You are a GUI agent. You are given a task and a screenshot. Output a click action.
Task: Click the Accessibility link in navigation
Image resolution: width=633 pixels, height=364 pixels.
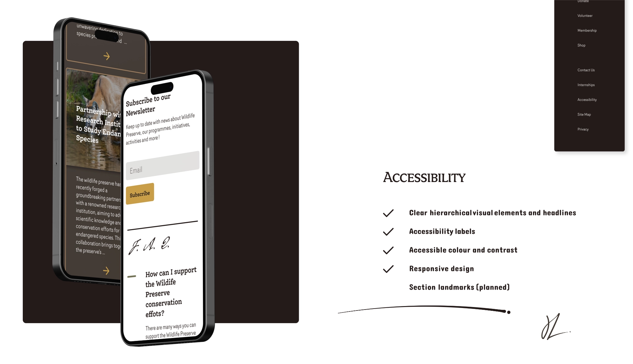pyautogui.click(x=587, y=100)
